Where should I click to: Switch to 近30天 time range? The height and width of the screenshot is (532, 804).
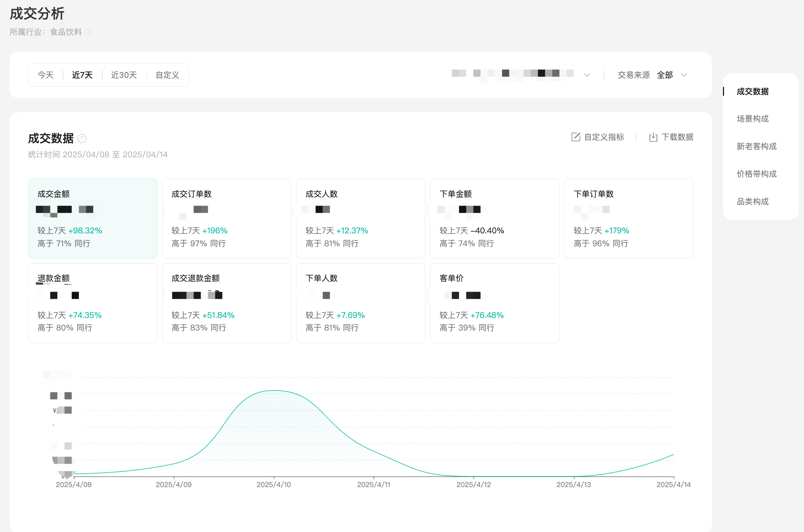[124, 75]
